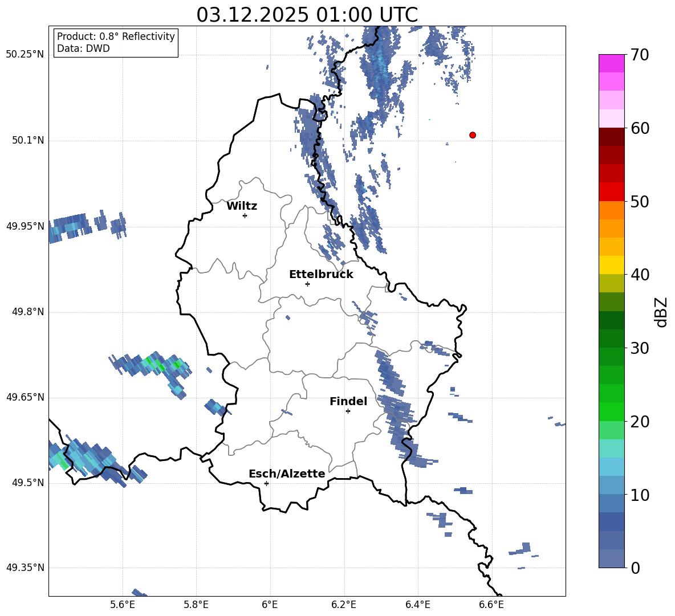Click the 70 value on colorbar

tap(640, 55)
